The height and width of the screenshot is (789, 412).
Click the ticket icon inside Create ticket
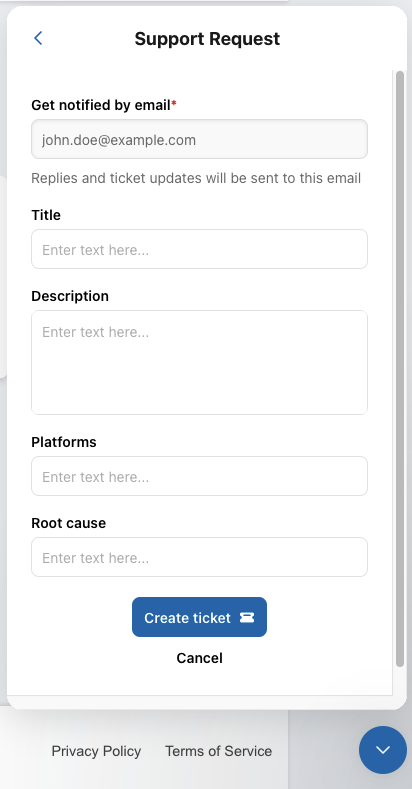tap(246, 617)
